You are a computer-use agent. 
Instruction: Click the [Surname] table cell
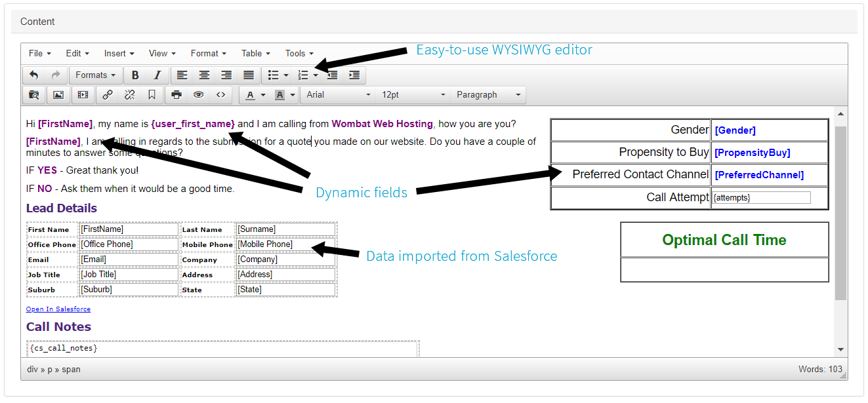pos(285,229)
